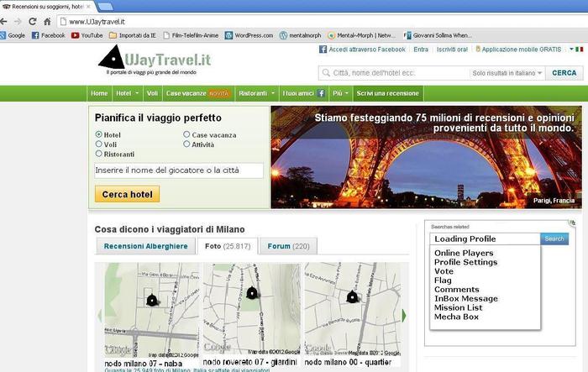Open the Facebook bookmark
The width and height of the screenshot is (588, 372).
49,35
